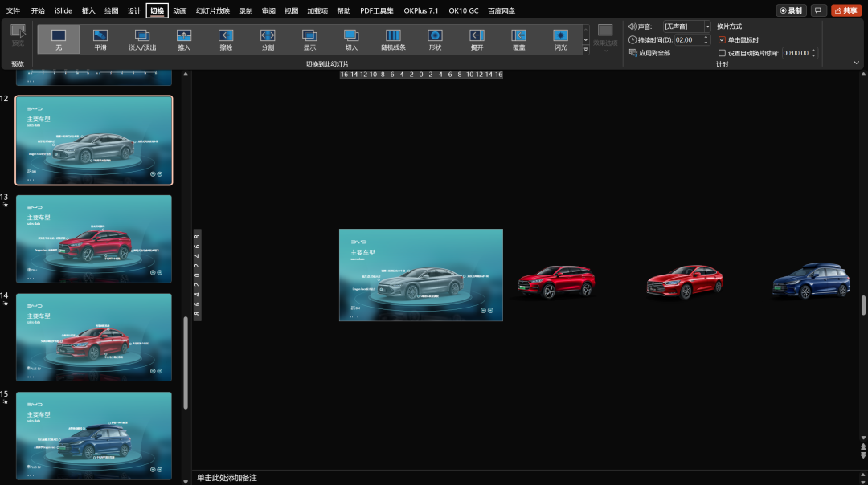Collapse the ribbon with the chevron
Viewport: 868px width, 485px height.
click(x=857, y=63)
